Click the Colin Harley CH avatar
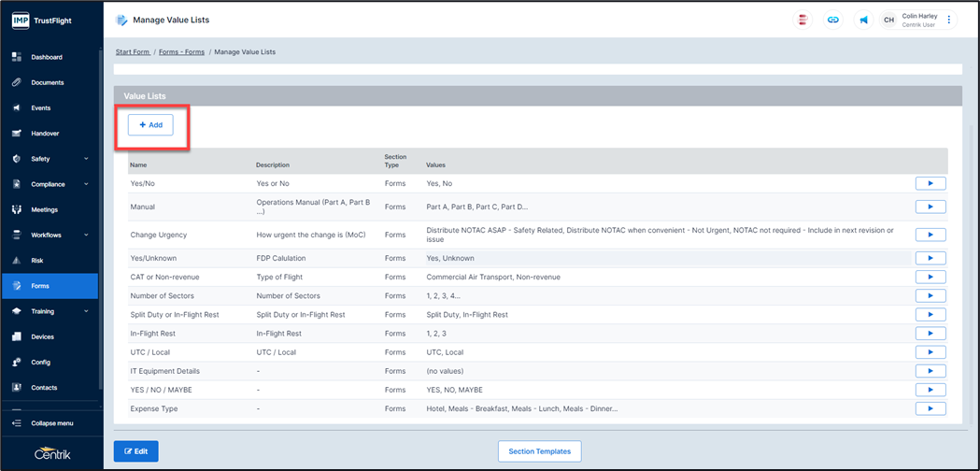980x471 pixels. click(x=888, y=20)
